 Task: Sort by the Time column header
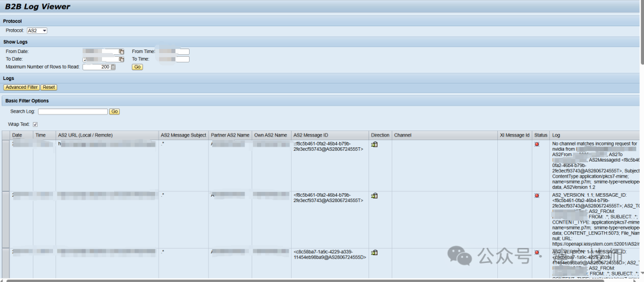pyautogui.click(x=44, y=135)
